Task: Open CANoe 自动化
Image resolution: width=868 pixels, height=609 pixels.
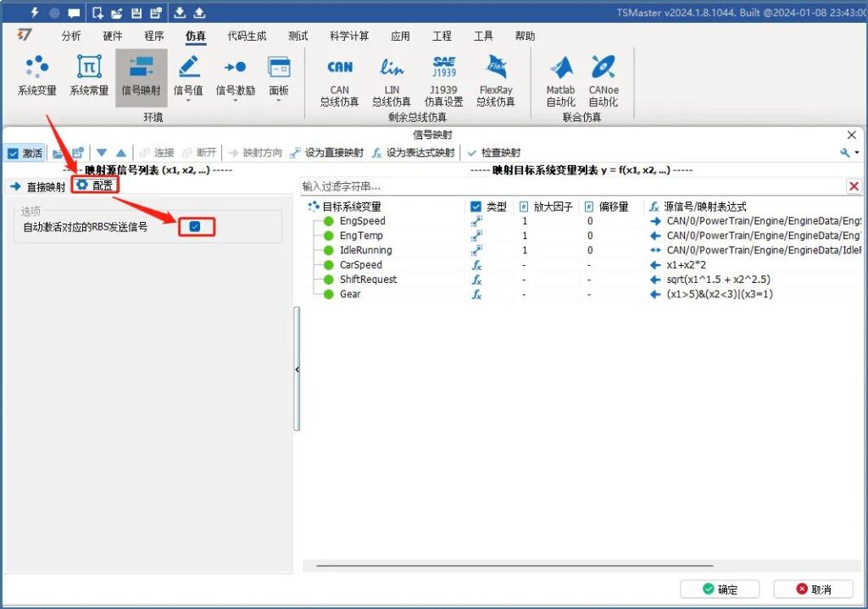Action: click(604, 78)
